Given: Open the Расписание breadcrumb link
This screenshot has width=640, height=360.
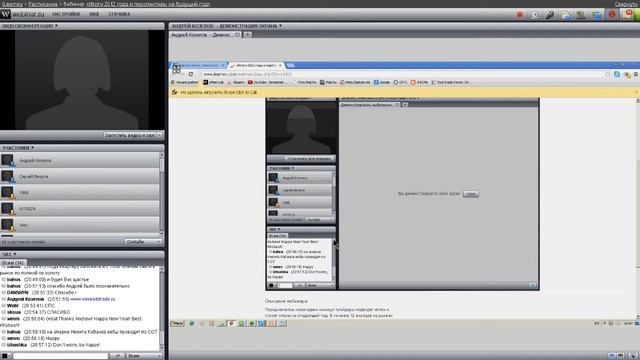Looking at the screenshot, I should tap(43, 4).
